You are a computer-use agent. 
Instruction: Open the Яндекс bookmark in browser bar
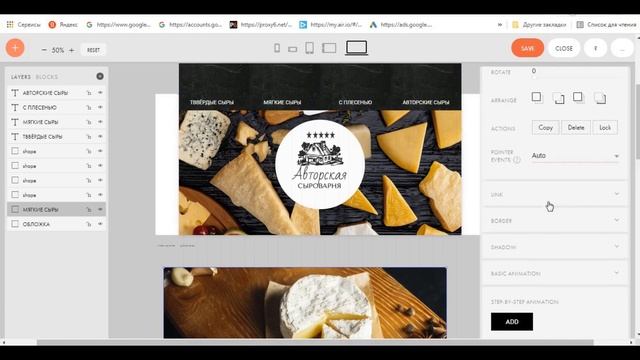[x=63, y=24]
